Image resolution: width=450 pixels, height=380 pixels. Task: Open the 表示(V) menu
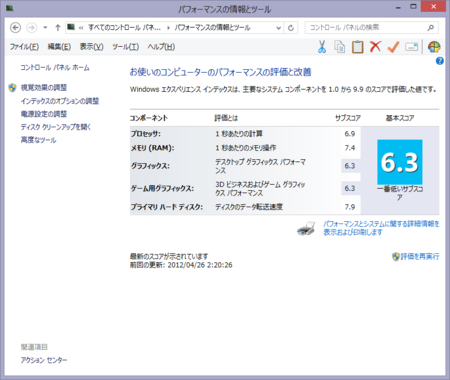pos(91,47)
